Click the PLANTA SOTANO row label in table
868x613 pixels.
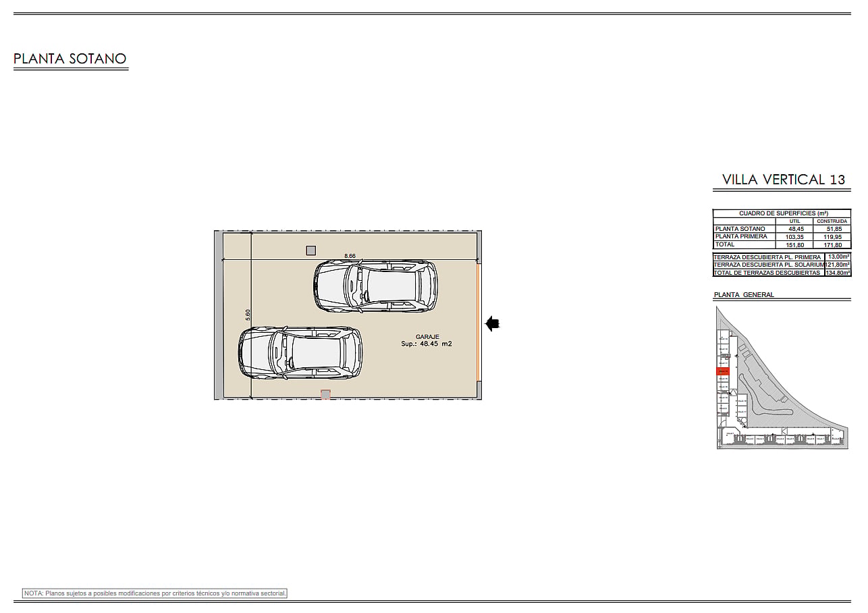click(740, 229)
